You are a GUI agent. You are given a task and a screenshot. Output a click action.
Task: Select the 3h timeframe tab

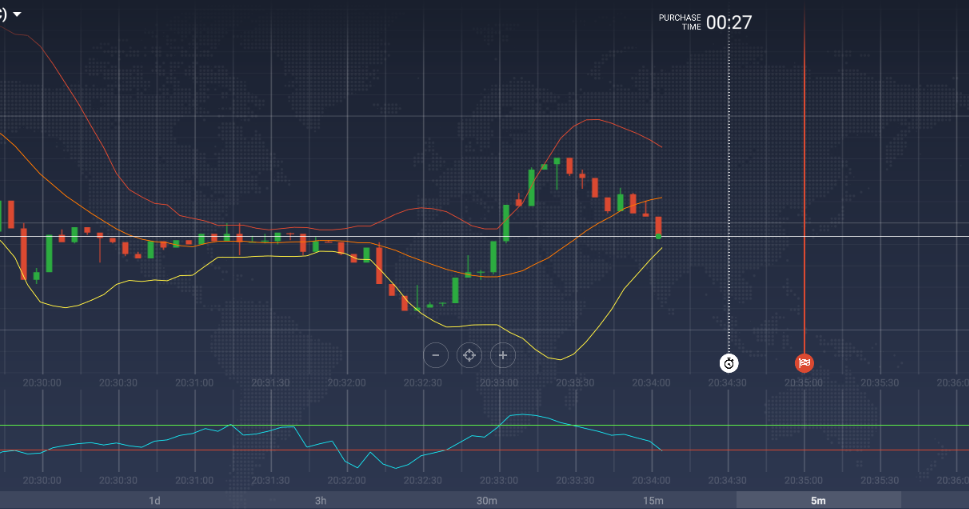tap(321, 500)
